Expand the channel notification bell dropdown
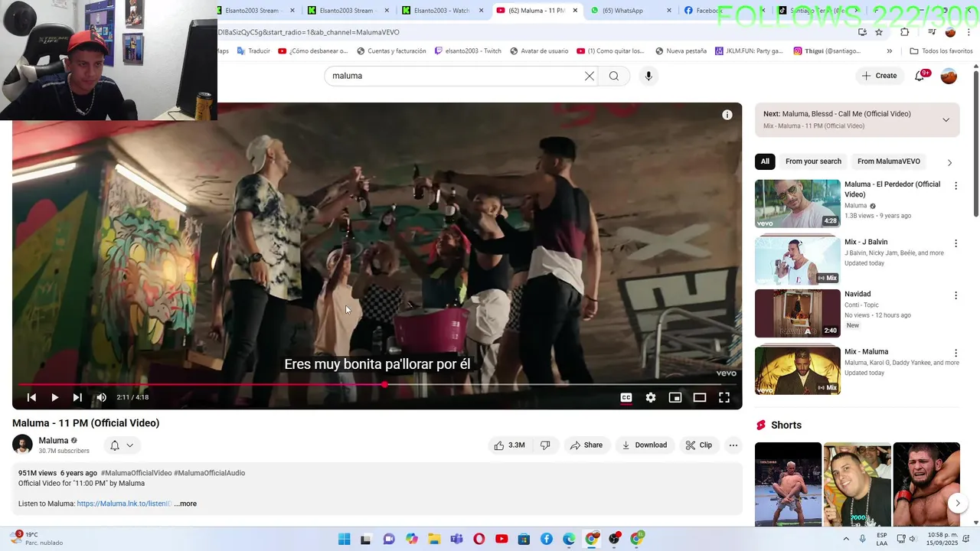The width and height of the screenshot is (980, 551). point(122,445)
